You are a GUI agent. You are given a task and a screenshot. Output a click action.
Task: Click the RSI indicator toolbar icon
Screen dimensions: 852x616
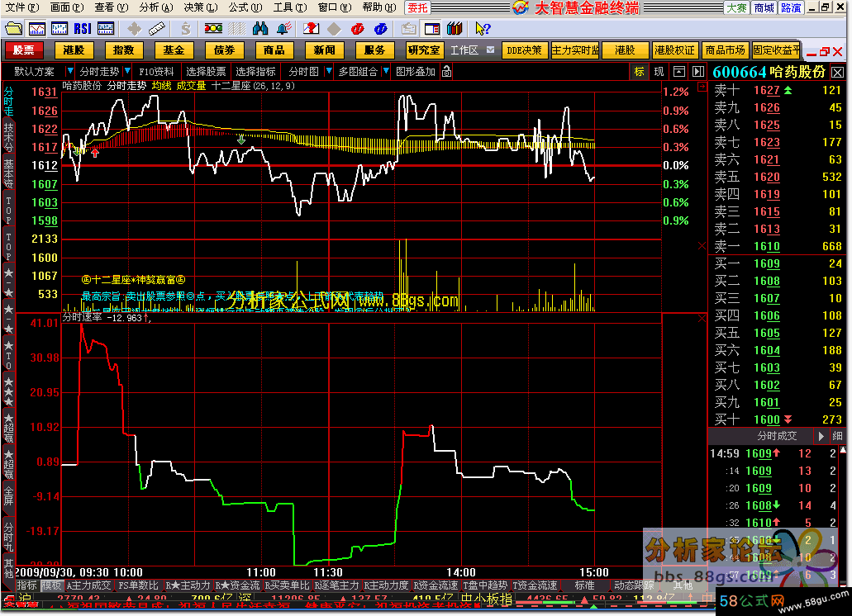(x=82, y=28)
